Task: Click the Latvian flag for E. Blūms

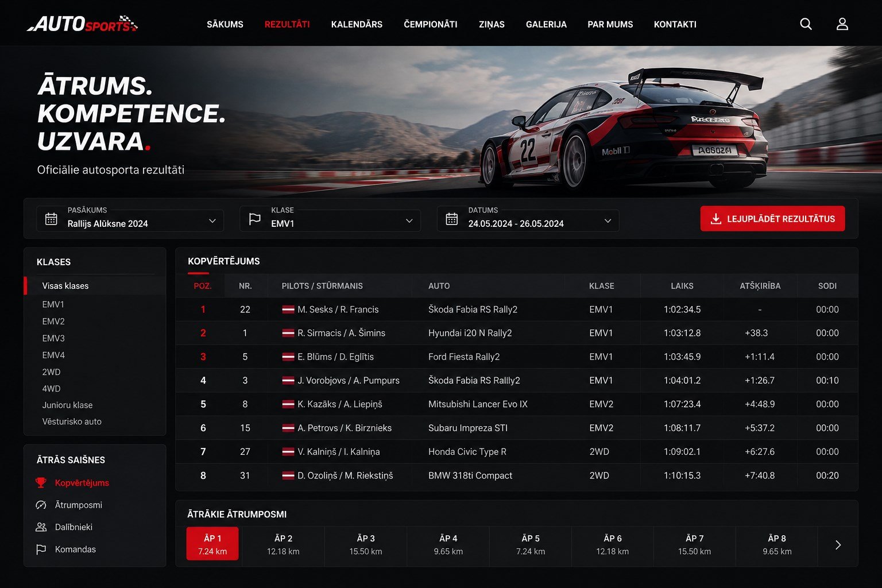Action: pyautogui.click(x=288, y=357)
